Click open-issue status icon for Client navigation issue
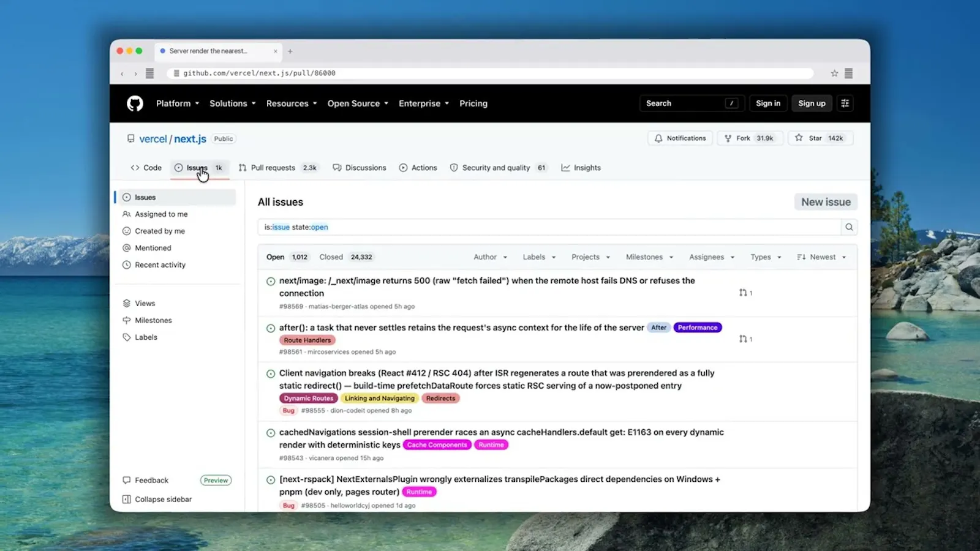This screenshot has width=980, height=551. (x=271, y=373)
